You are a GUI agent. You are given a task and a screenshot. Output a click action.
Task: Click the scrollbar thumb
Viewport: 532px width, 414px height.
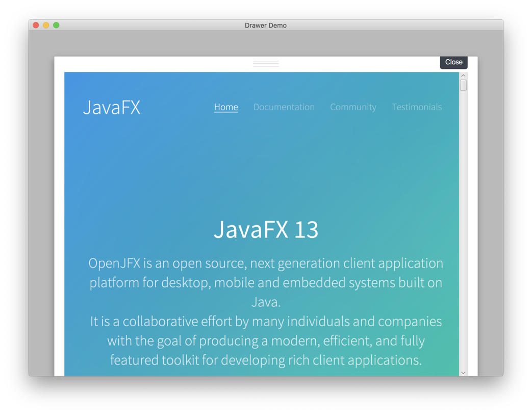[463, 85]
